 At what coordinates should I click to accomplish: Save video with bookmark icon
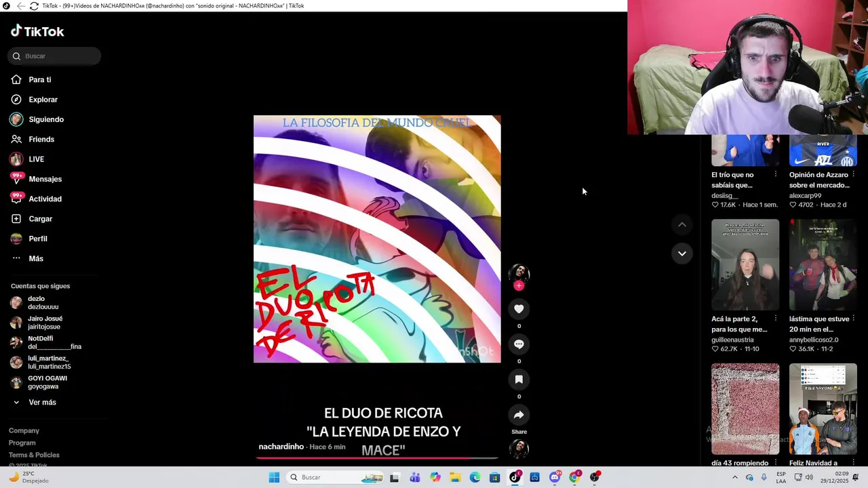[x=519, y=380]
